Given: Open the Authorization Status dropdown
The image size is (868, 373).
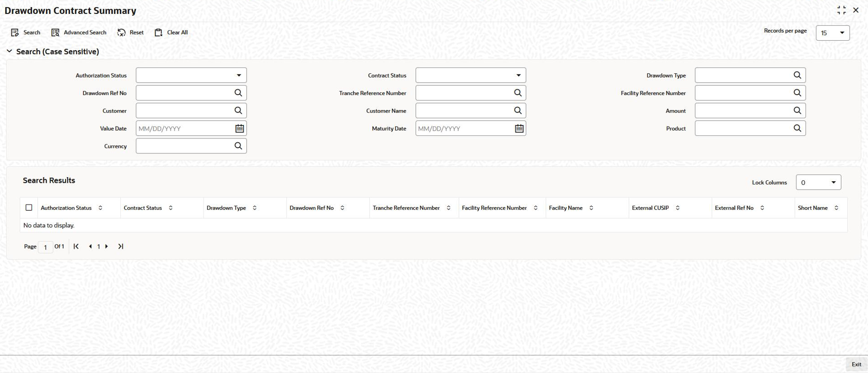Looking at the screenshot, I should tap(191, 75).
